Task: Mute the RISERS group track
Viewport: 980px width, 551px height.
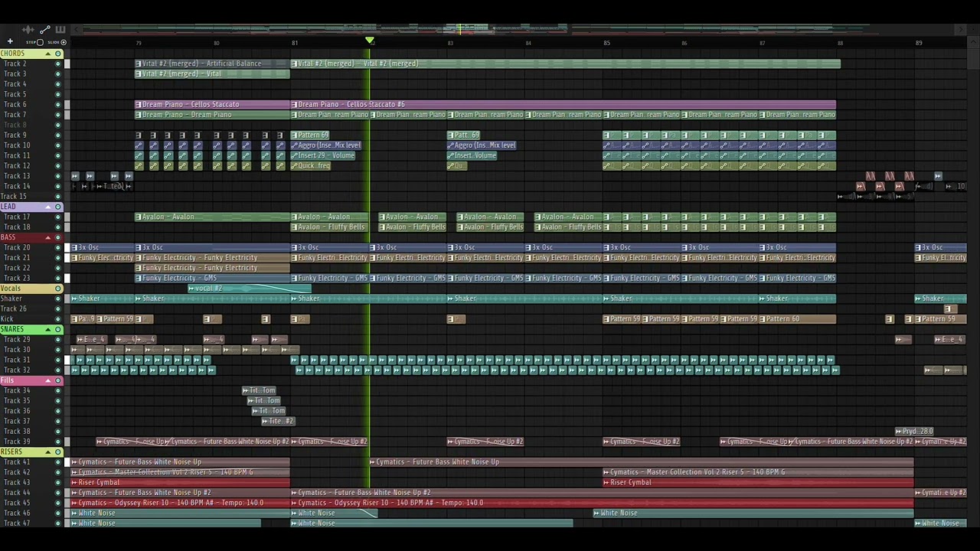Action: [x=57, y=452]
